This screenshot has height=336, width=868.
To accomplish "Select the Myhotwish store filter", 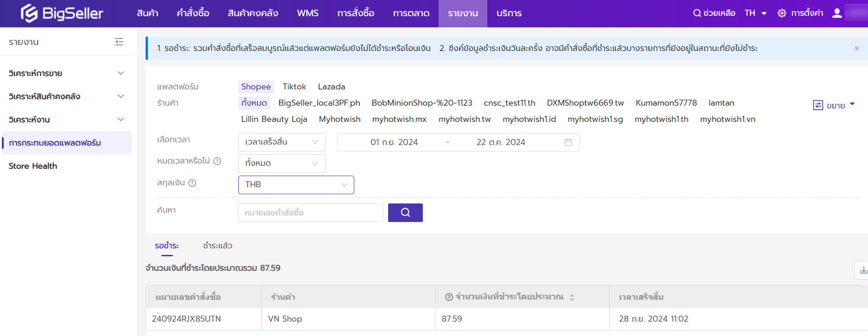I will 339,119.
